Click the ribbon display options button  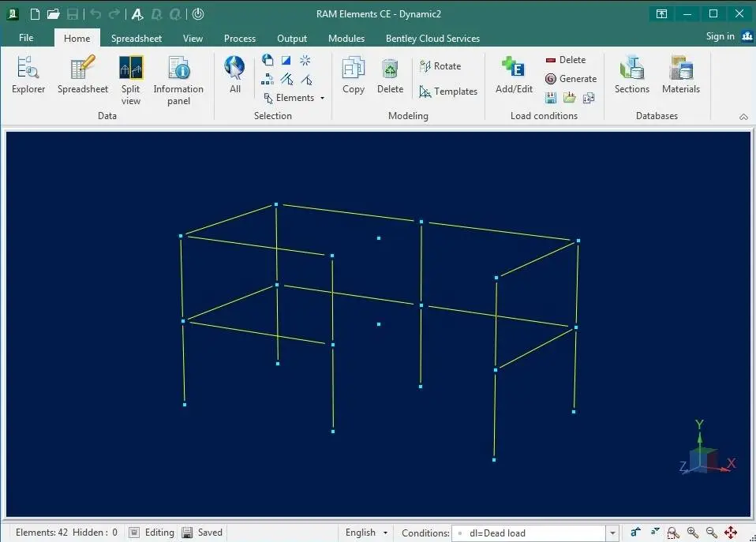click(x=661, y=13)
